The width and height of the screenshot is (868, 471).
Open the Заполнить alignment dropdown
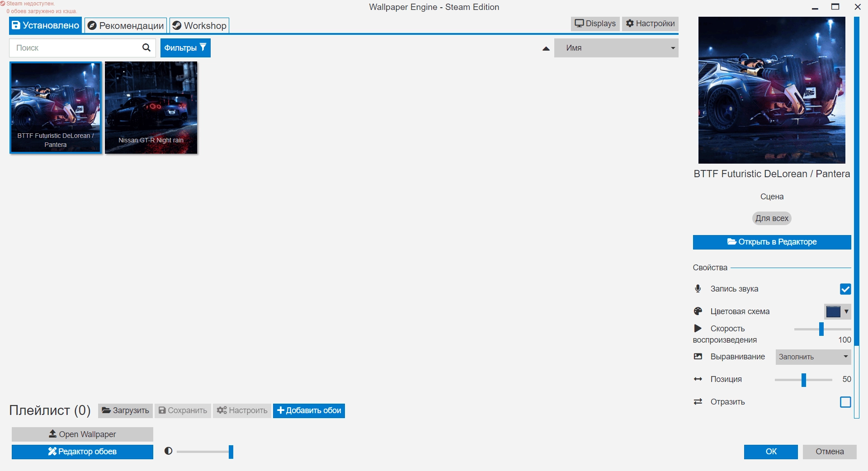click(x=813, y=357)
